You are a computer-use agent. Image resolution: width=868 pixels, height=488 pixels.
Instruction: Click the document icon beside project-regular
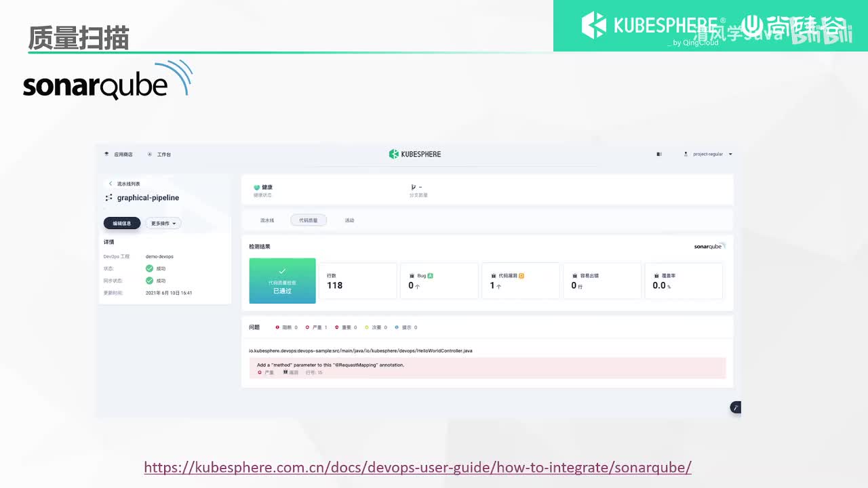659,155
